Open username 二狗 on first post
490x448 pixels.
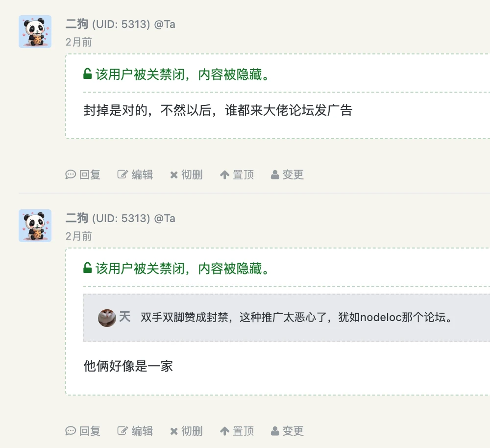click(x=77, y=24)
